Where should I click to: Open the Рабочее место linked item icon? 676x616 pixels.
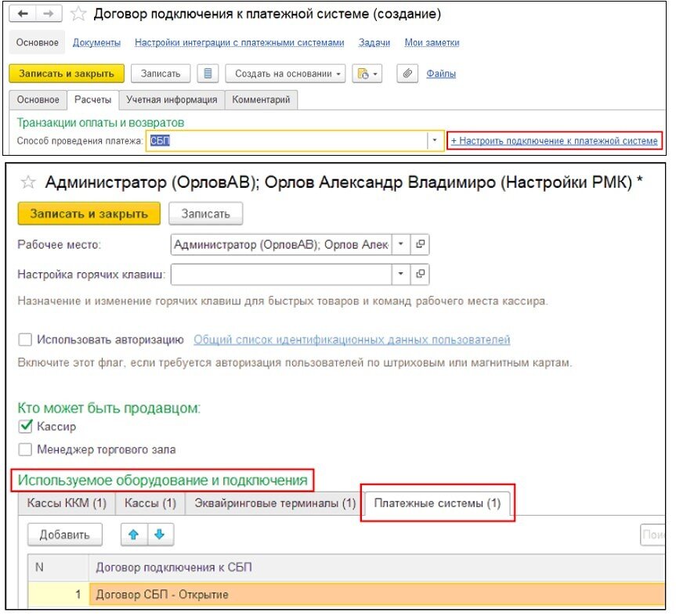(420, 244)
